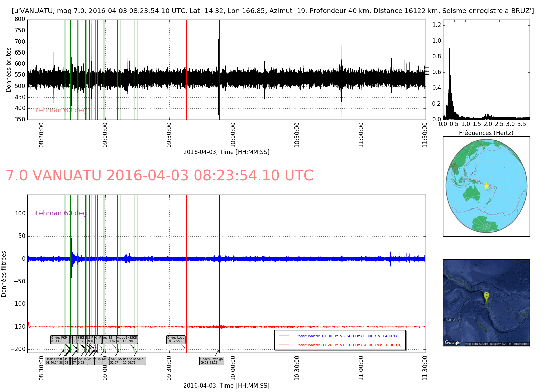The image size is (546, 392).
Task: Click the Coral Sea label on the map
Action: (x=450, y=320)
